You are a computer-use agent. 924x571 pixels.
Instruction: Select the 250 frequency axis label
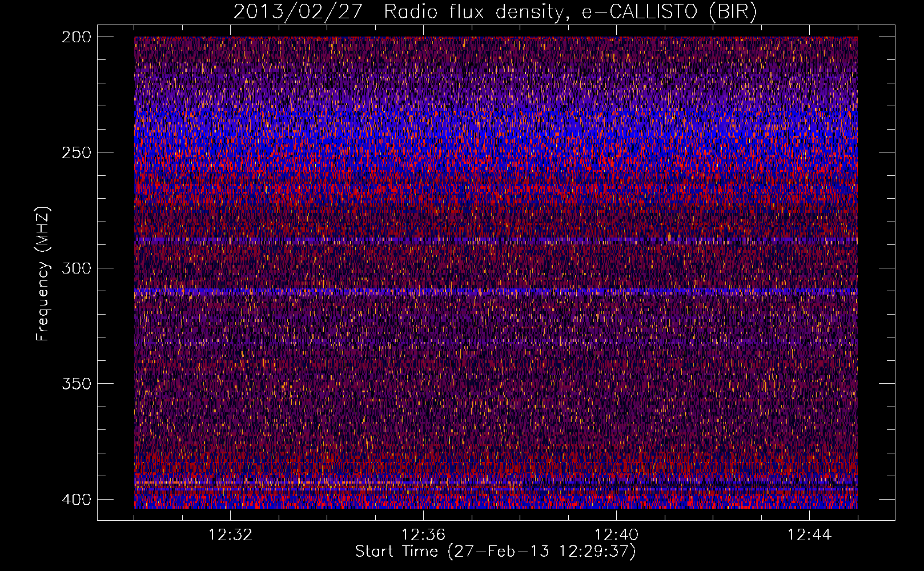coord(76,152)
